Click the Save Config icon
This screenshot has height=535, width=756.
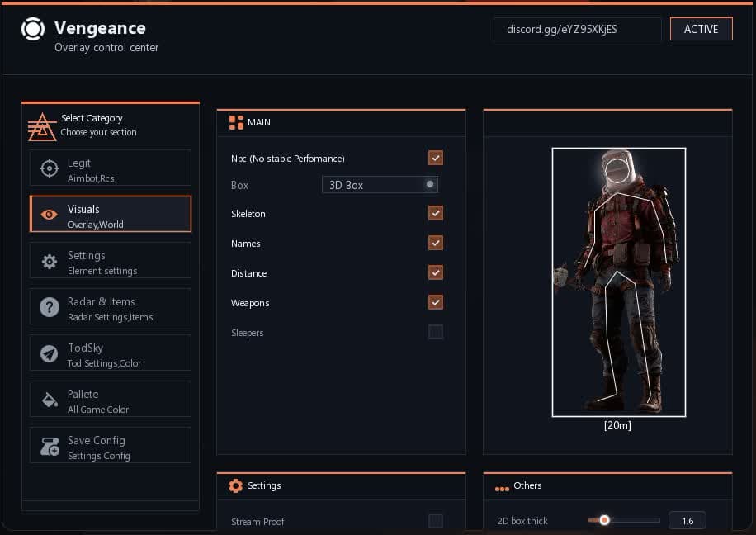50,447
